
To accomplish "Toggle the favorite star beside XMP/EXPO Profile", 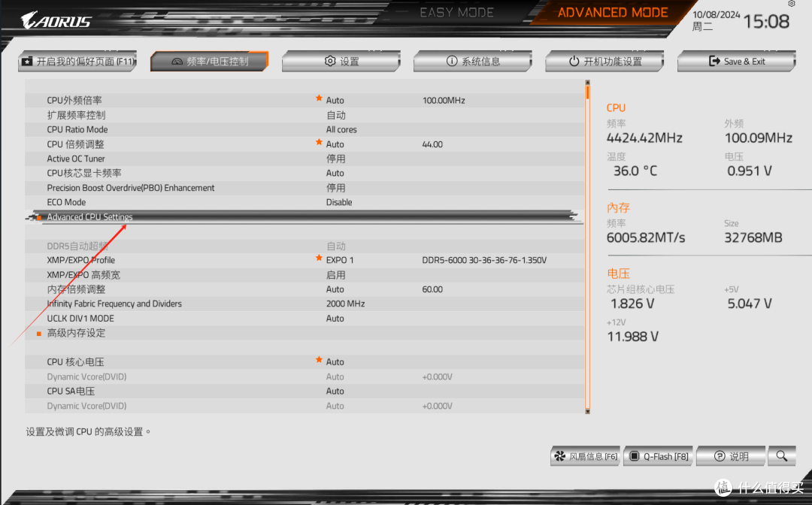I will tap(320, 260).
